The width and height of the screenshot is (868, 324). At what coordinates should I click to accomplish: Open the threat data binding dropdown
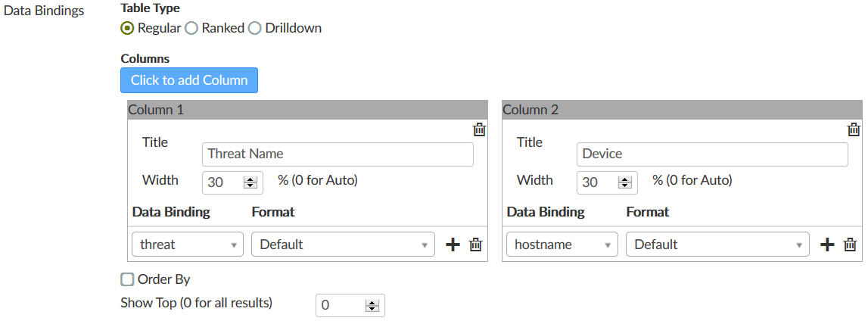click(188, 245)
